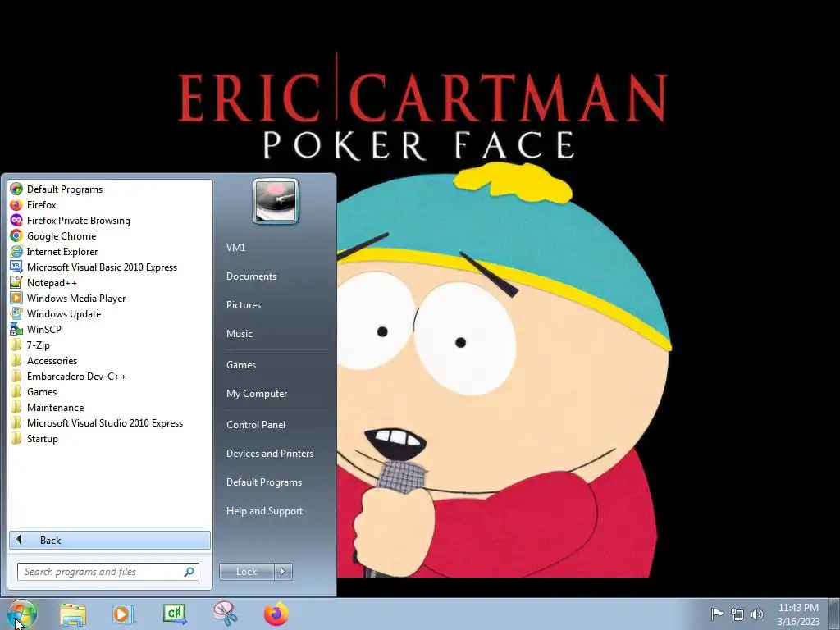Click the Lock button

coord(246,572)
